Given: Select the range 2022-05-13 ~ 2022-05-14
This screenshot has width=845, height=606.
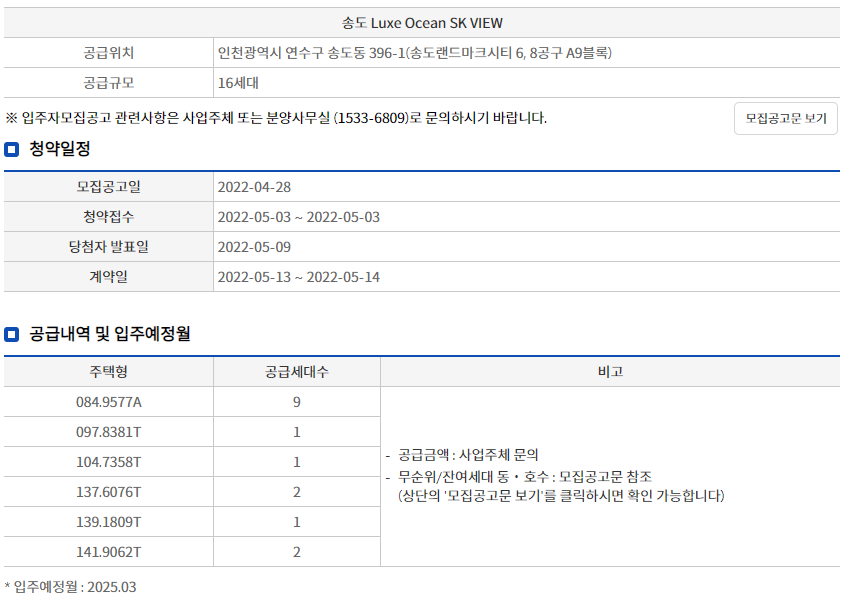Looking at the screenshot, I should click(299, 277).
